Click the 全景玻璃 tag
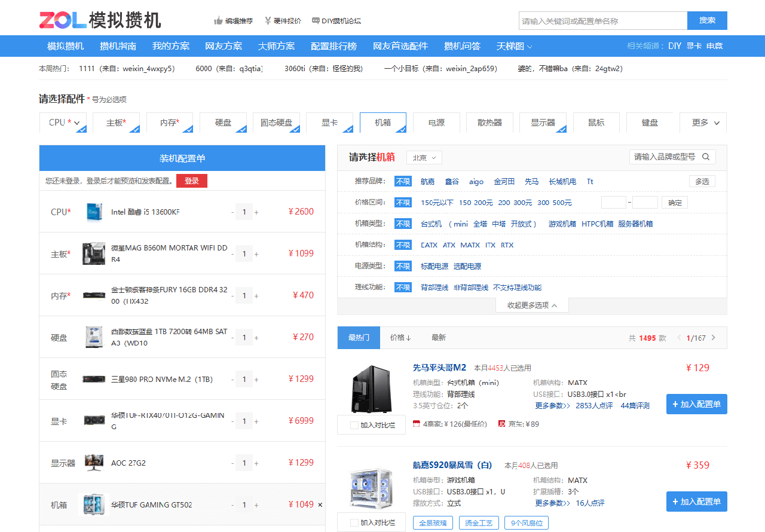765x532 pixels. click(433, 522)
